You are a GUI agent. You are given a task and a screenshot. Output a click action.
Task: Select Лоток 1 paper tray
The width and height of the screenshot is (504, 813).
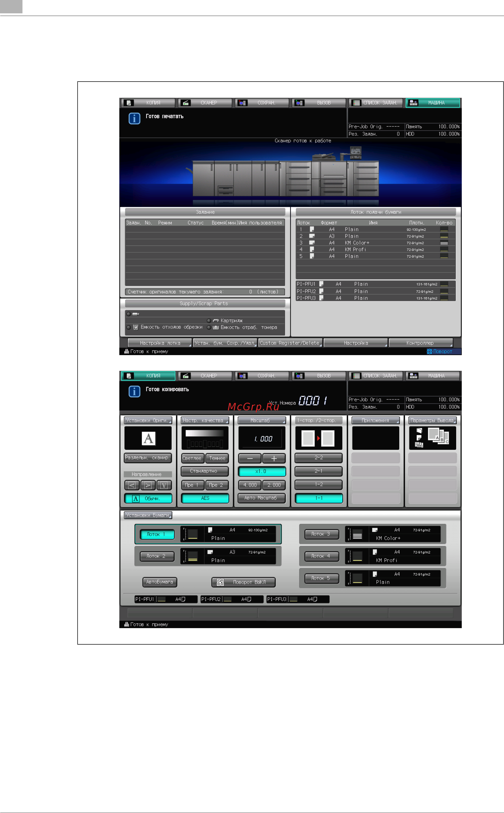pyautogui.click(x=157, y=534)
